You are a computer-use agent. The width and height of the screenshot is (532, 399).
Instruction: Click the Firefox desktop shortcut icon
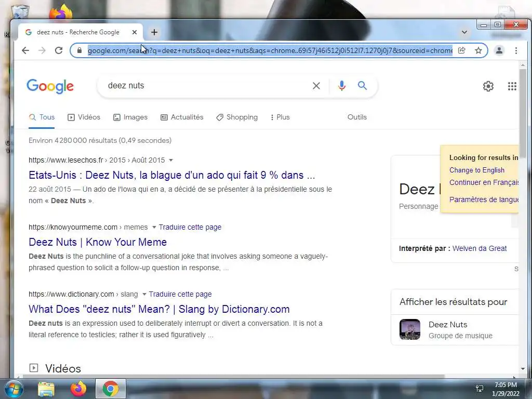(x=61, y=13)
